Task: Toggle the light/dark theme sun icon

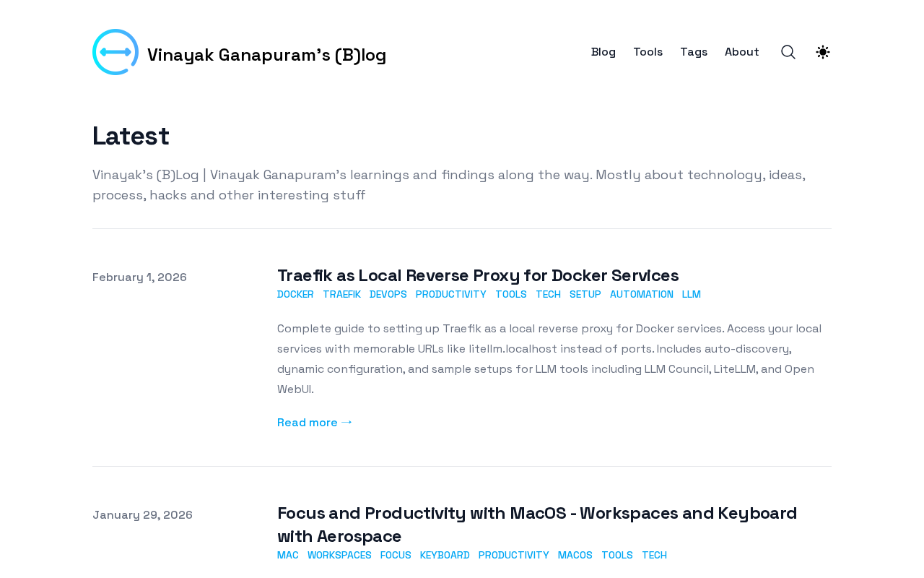Action: click(x=823, y=52)
